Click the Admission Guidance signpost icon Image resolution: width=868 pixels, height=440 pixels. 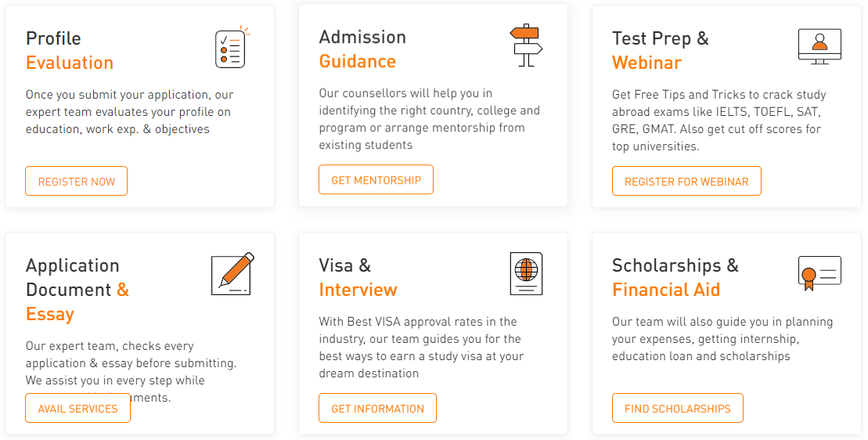click(x=526, y=45)
